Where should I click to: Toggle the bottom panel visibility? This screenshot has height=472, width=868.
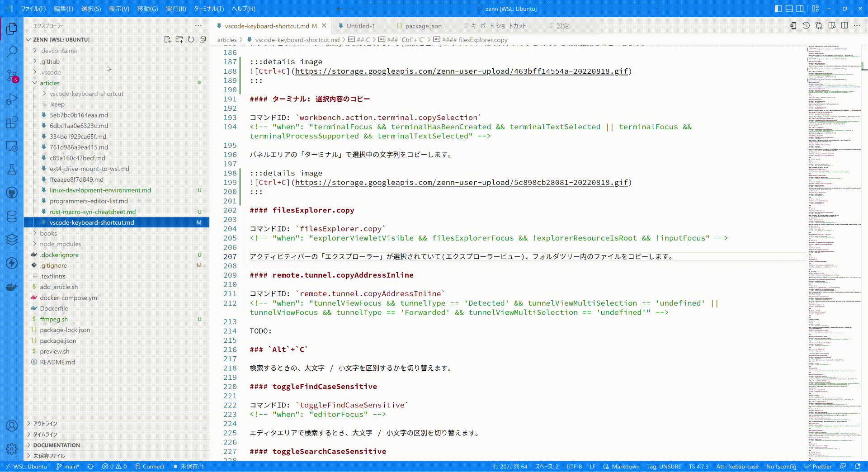pos(789,9)
